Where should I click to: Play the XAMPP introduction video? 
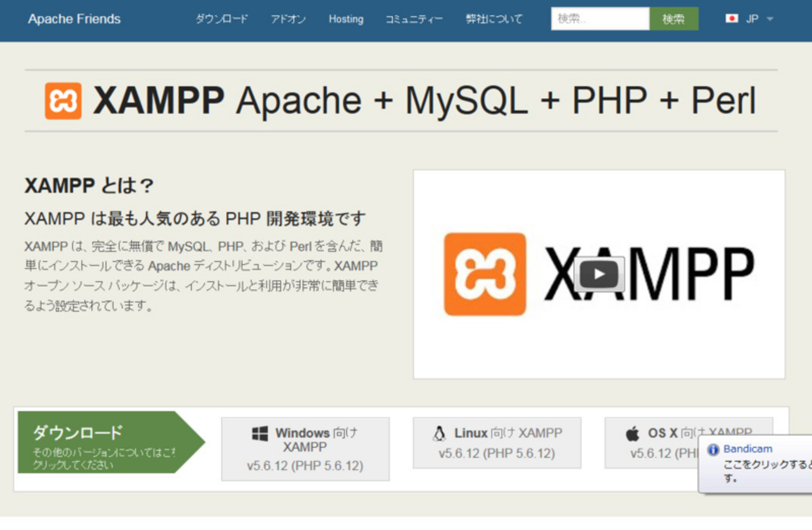tap(599, 274)
